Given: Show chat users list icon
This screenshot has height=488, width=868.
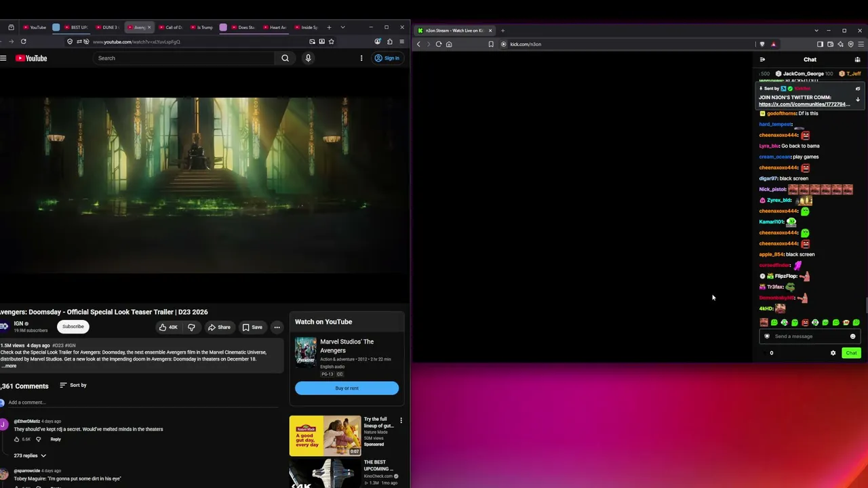Looking at the screenshot, I should tap(857, 60).
